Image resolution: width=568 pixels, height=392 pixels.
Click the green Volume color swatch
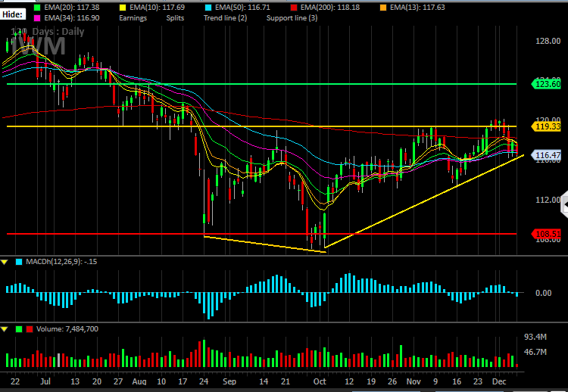(19, 329)
